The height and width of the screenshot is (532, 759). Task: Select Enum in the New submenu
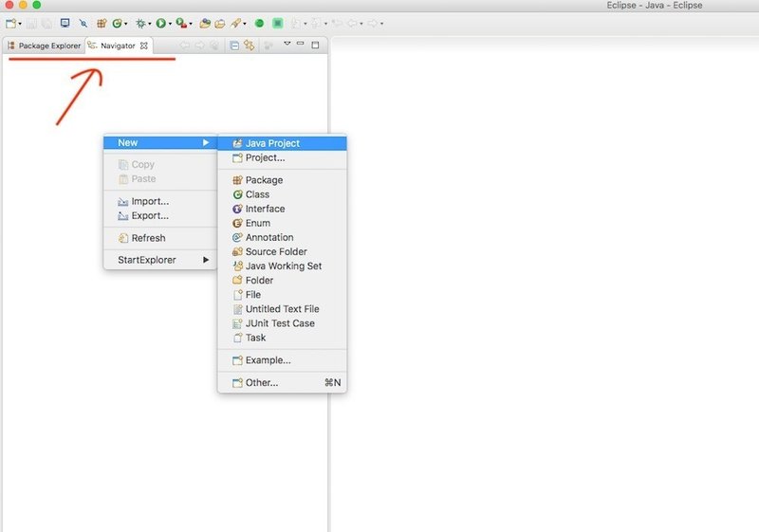(x=282, y=223)
